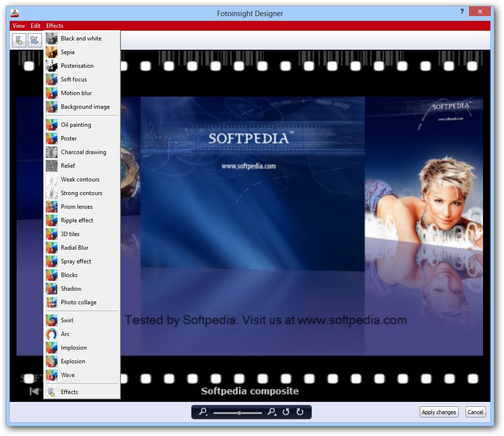Open the Edit menu
The image size is (504, 436).
click(36, 26)
